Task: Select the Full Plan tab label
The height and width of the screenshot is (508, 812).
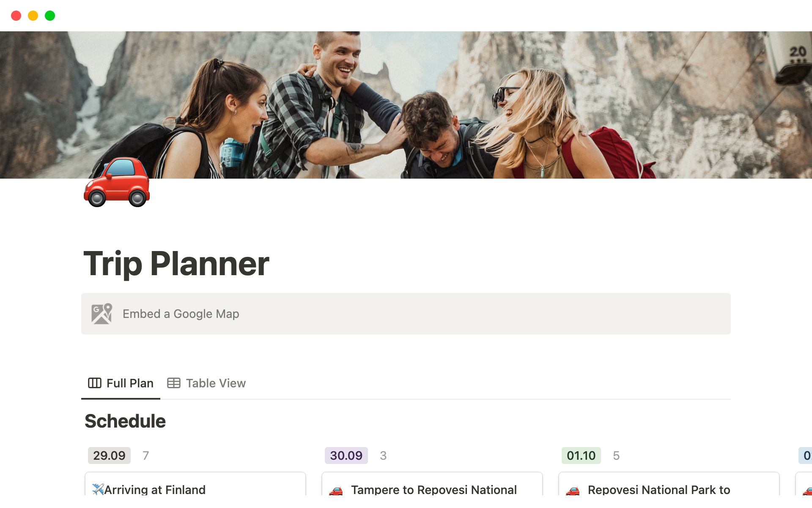Action: [x=130, y=383]
